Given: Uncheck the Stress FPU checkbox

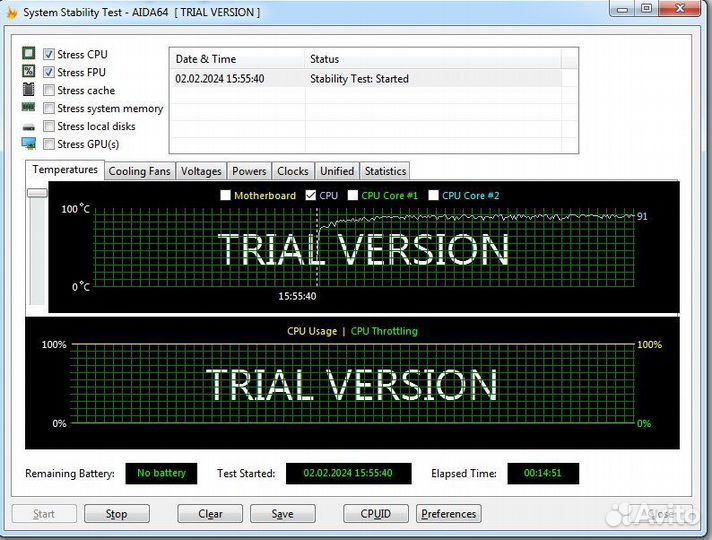Looking at the screenshot, I should (49, 72).
